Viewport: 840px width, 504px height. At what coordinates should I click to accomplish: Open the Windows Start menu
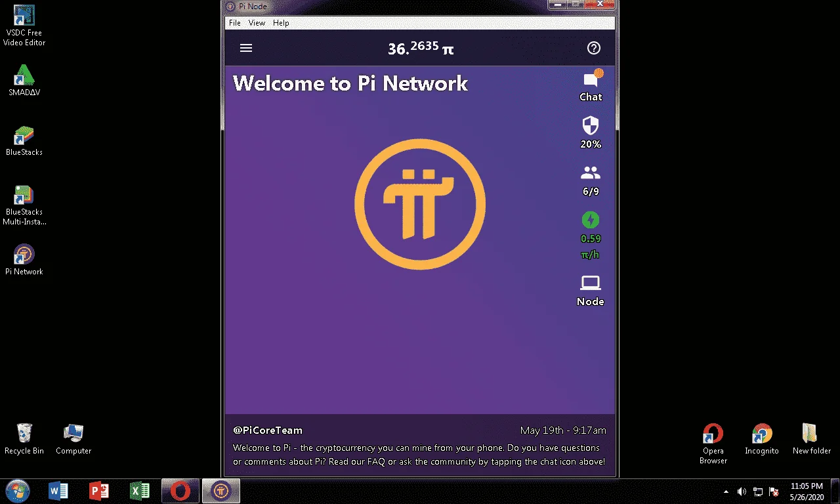click(18, 491)
